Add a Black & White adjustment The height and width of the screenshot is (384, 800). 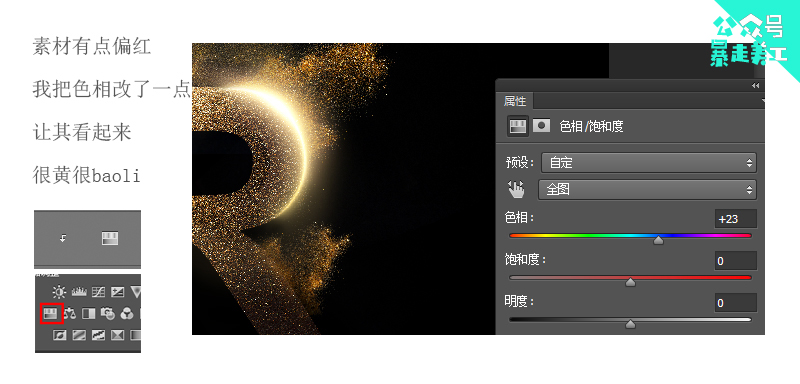point(89,313)
